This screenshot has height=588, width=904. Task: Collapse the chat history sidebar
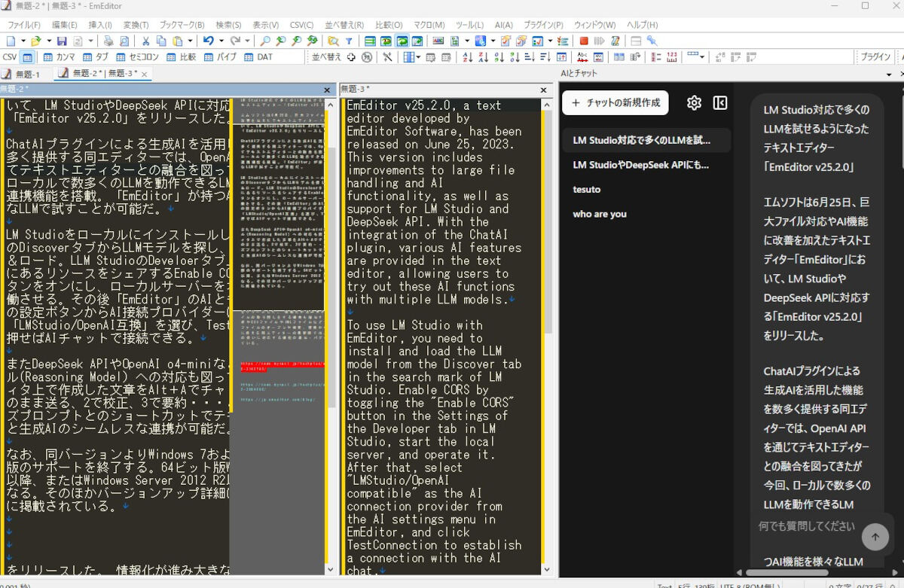pos(720,103)
